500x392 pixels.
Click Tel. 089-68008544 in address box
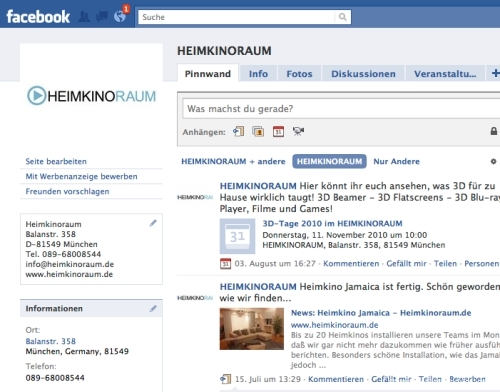coord(63,254)
